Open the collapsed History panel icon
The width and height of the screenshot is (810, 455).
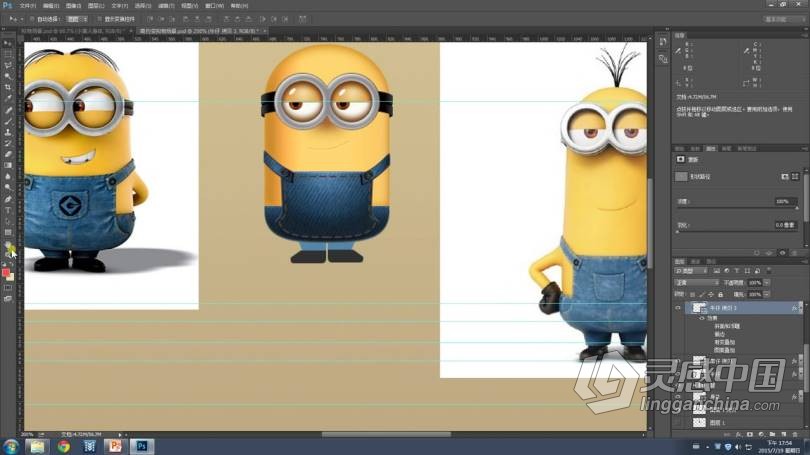pyautogui.click(x=663, y=43)
